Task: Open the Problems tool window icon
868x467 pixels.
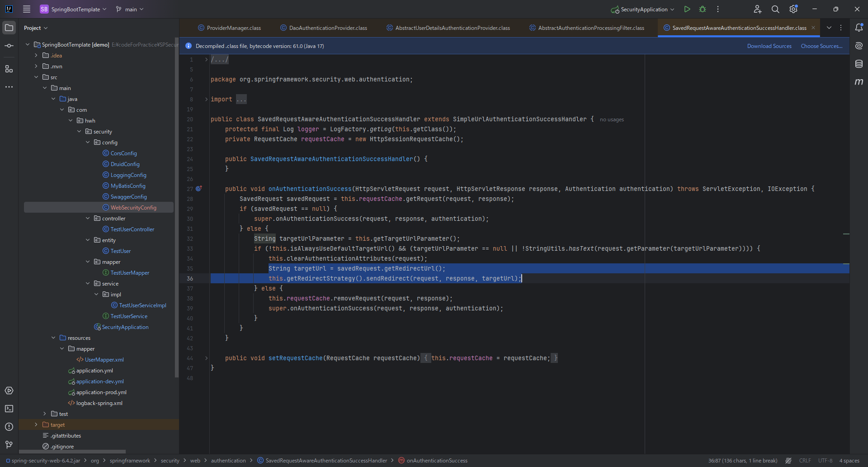Action: pyautogui.click(x=9, y=427)
